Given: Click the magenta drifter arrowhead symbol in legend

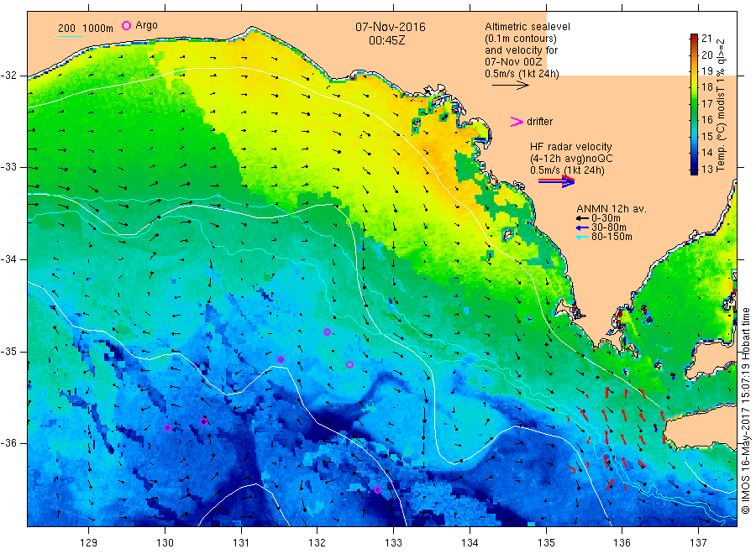Looking at the screenshot, I should (x=517, y=122).
